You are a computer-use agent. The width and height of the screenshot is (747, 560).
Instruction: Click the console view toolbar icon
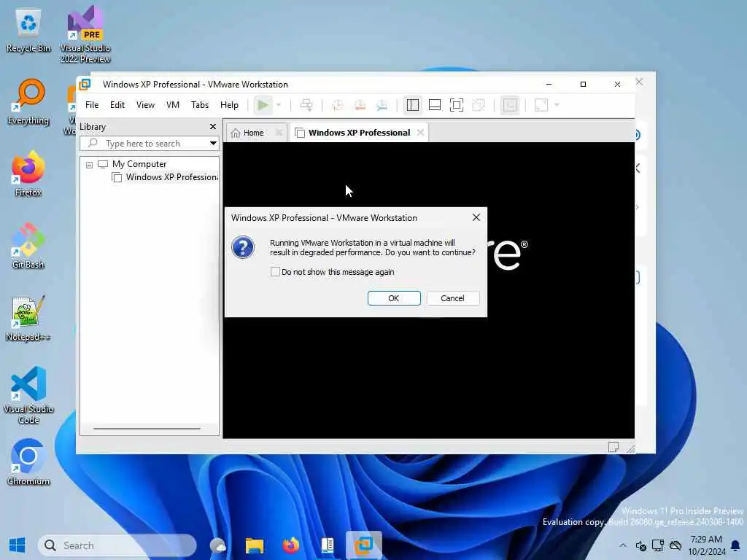(x=510, y=105)
